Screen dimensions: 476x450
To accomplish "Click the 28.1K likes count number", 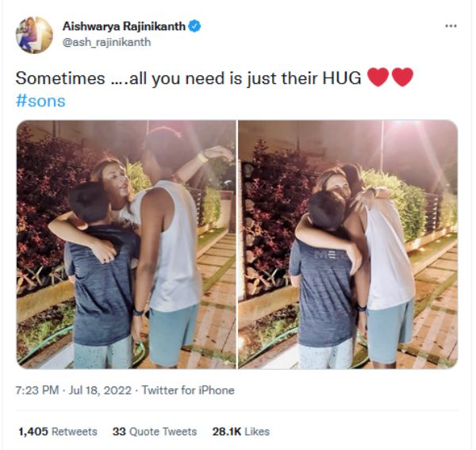I will (227, 432).
